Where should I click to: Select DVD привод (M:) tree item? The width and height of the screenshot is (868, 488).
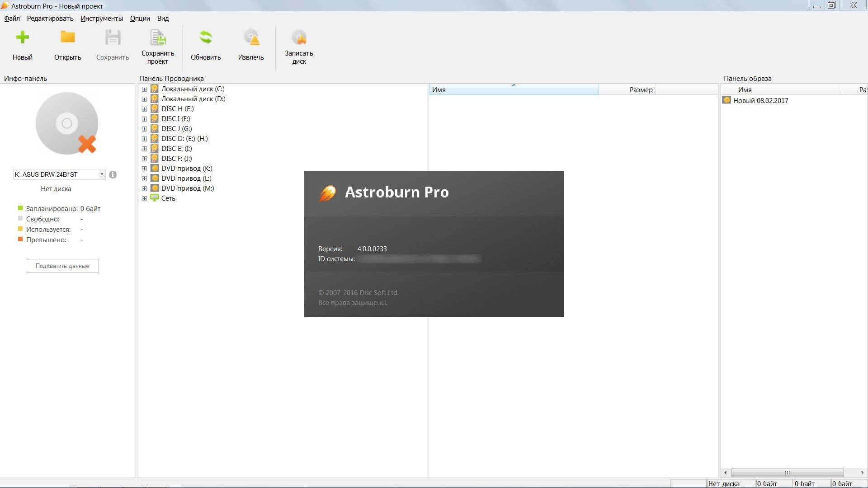[188, 188]
